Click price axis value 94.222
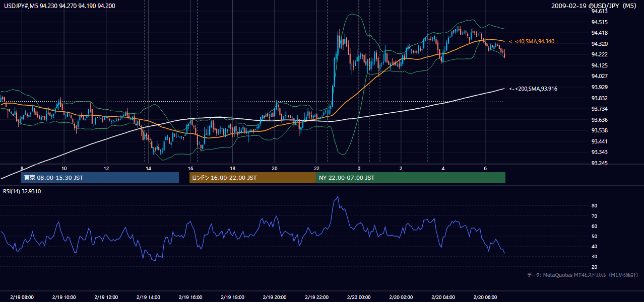The image size is (644, 302). click(599, 54)
